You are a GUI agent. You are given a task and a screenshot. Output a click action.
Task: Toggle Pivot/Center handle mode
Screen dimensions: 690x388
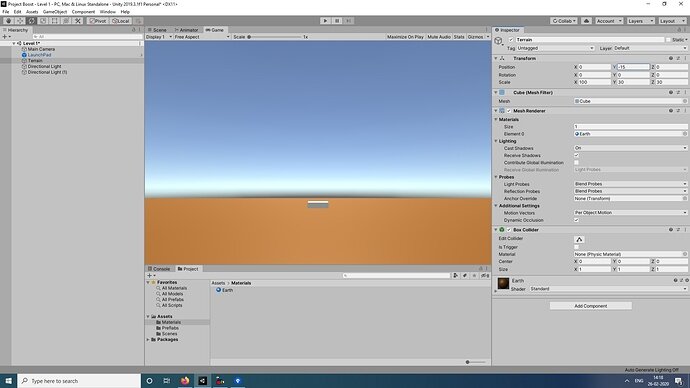pyautogui.click(x=98, y=21)
